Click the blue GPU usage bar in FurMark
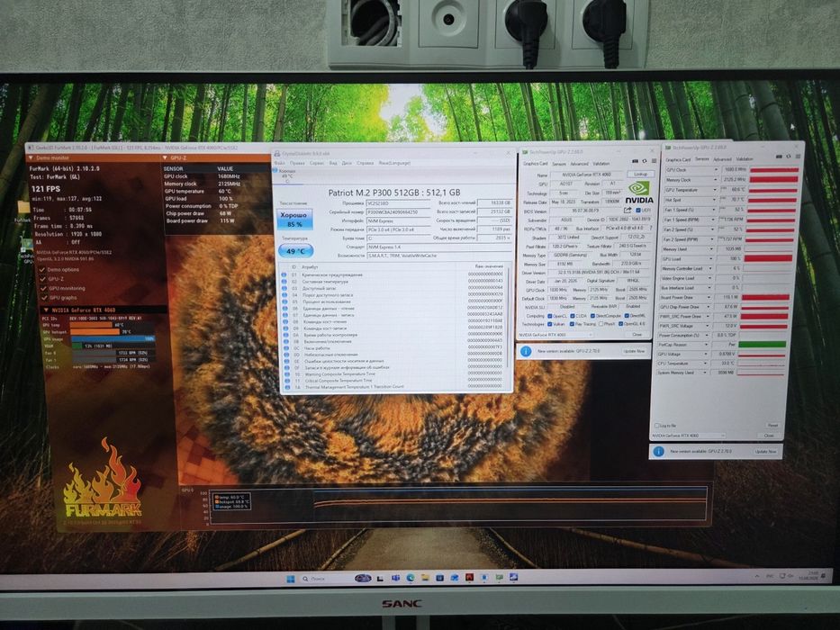 (113, 338)
